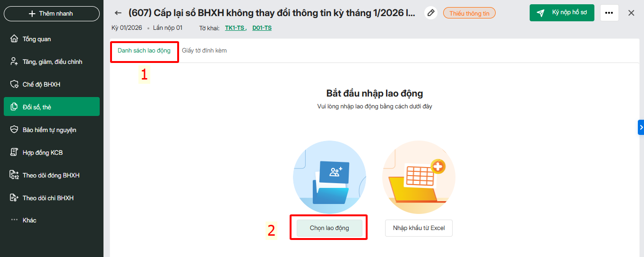Viewport: 644px width, 257px height.
Task: Open the TK1-TS declaration link
Action: 235,28
